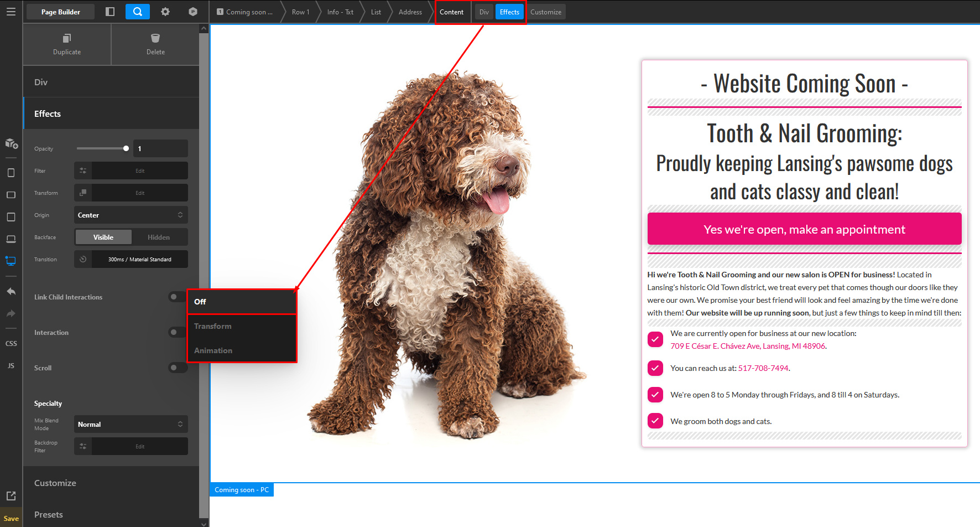980x527 pixels.
Task: Select the Customize breadcrumb tab
Action: pos(545,12)
